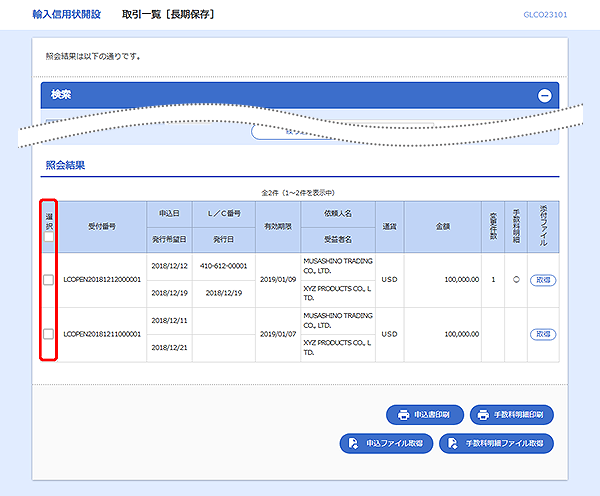
Task: Collapse the 検索 panel with minus icon
Action: 545,96
